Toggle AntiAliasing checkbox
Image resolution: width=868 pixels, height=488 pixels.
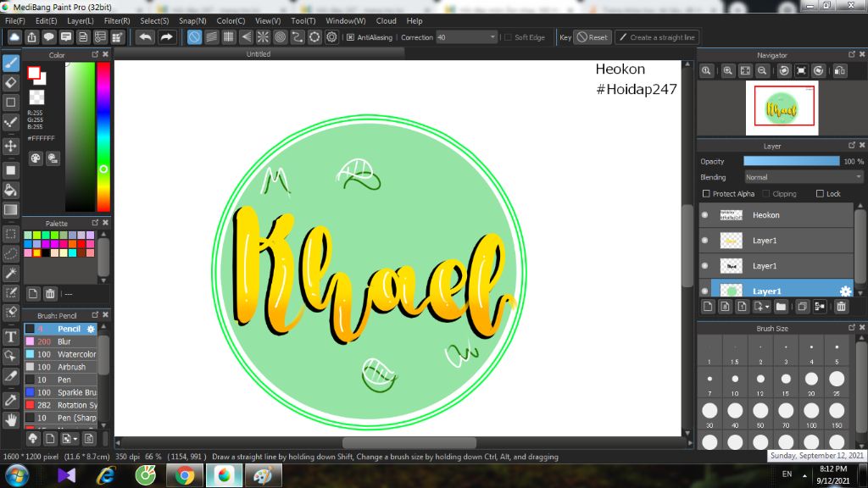[350, 37]
